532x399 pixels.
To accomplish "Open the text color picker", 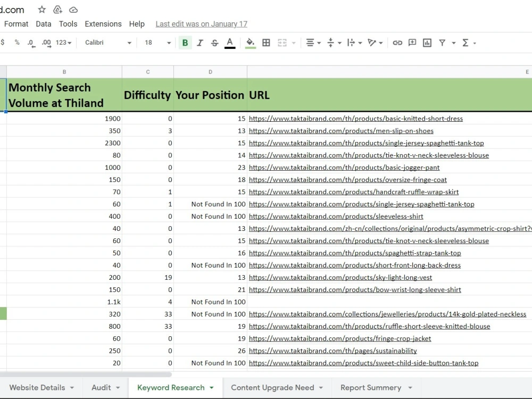I will click(230, 43).
